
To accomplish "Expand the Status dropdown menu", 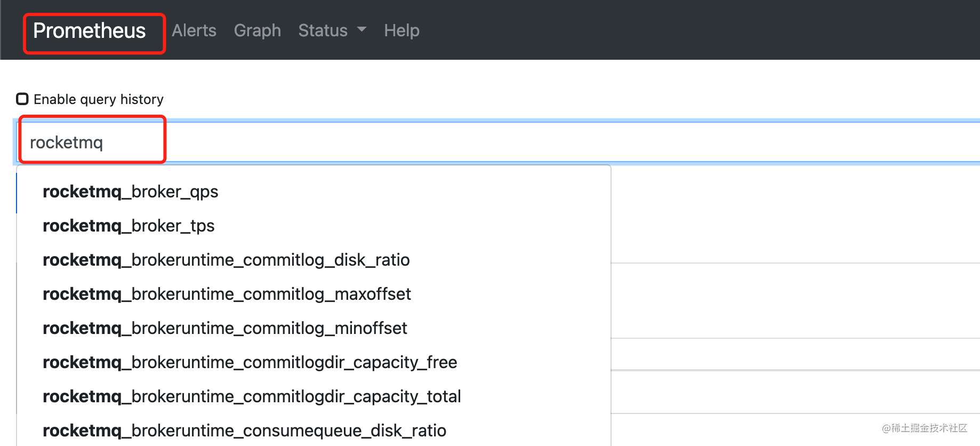I will click(x=332, y=31).
